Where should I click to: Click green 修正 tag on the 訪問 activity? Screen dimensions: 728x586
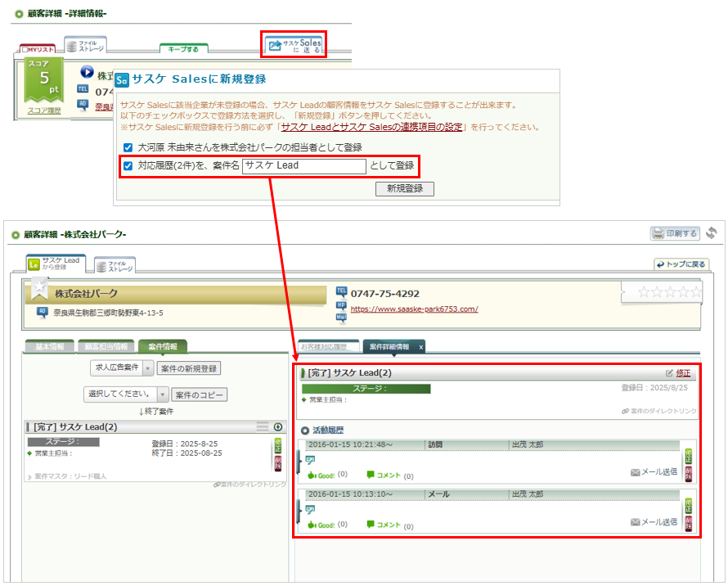click(688, 457)
